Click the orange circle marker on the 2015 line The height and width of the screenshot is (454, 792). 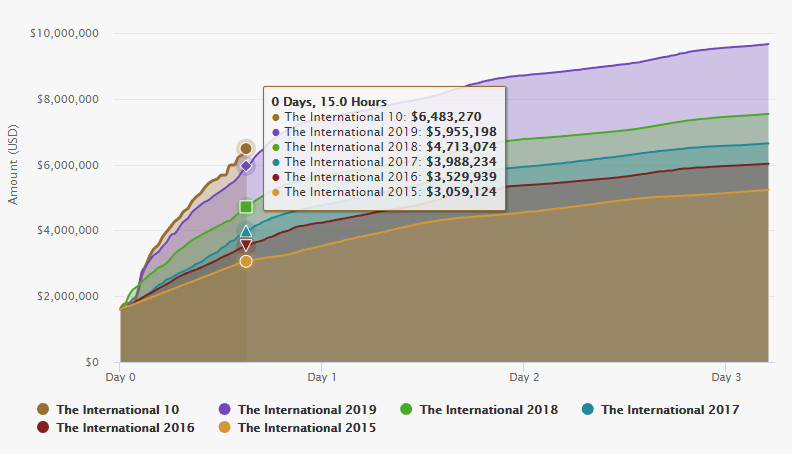(x=246, y=262)
